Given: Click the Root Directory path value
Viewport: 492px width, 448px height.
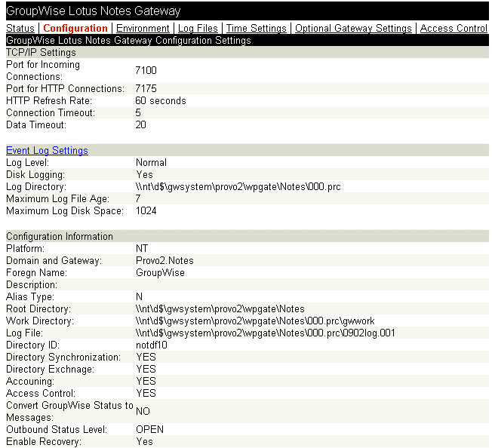Looking at the screenshot, I should coord(220,309).
